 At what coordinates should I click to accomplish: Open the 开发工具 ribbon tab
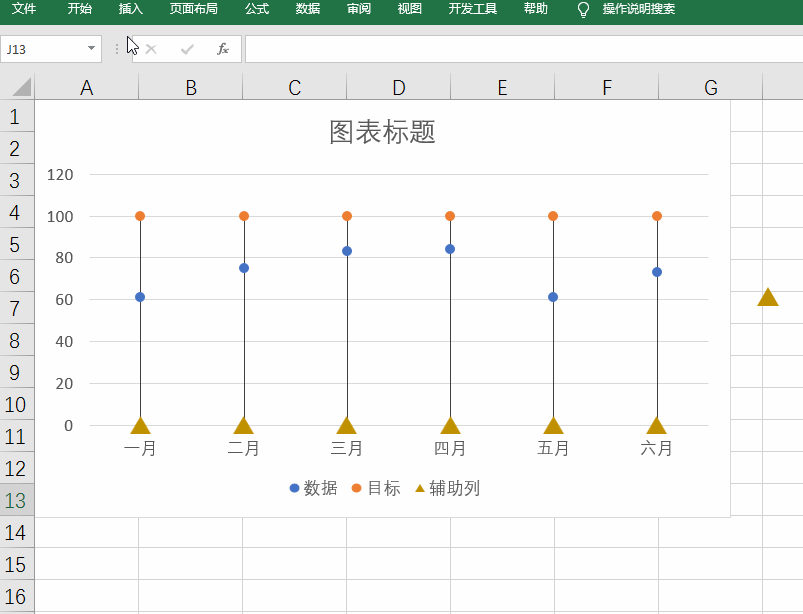point(473,9)
